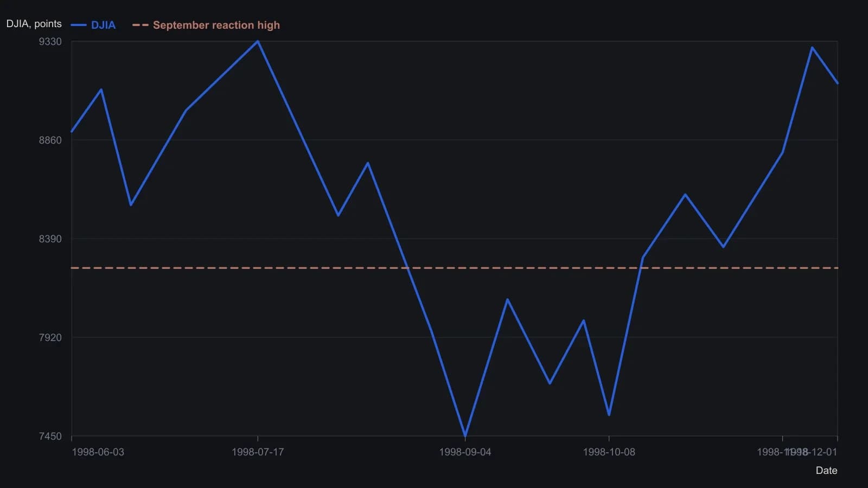Select the DJIA peak point at 1998-07-17
This screenshot has height=488, width=868.
pyautogui.click(x=258, y=41)
